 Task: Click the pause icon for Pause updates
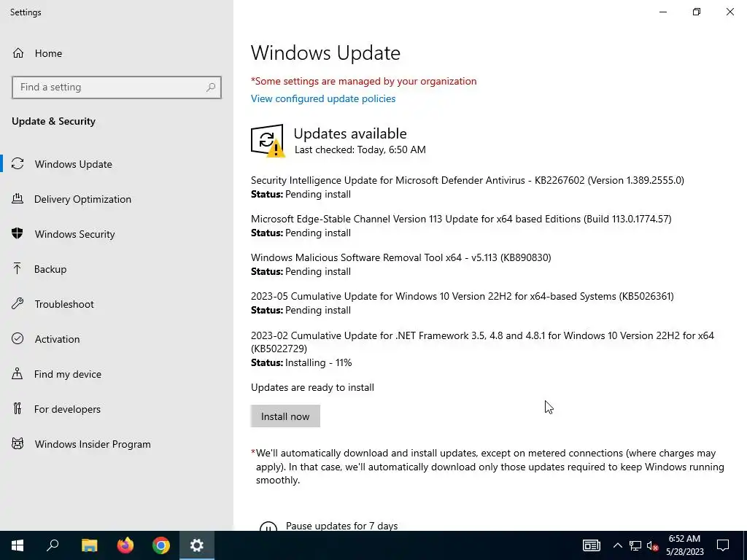pos(268,526)
